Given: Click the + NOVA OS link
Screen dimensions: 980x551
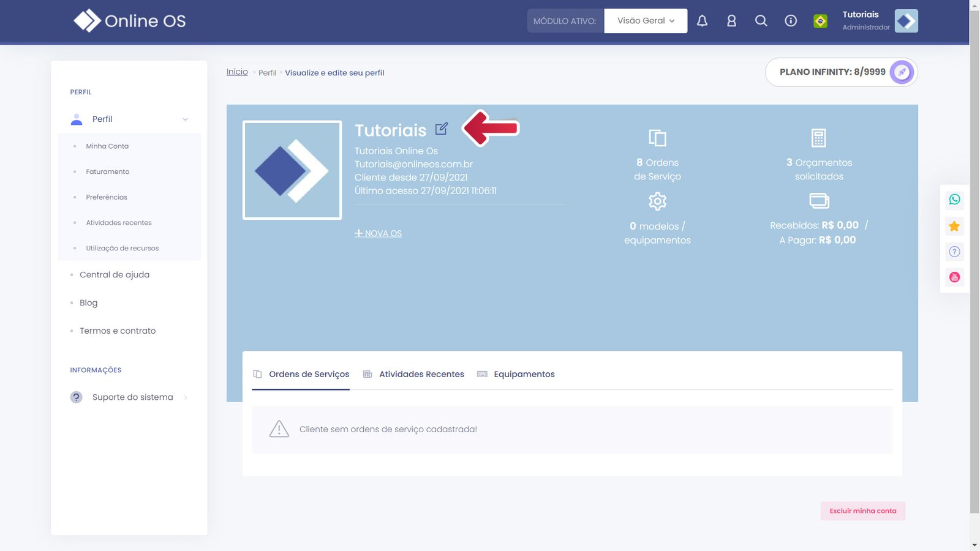Looking at the screenshot, I should [x=378, y=233].
